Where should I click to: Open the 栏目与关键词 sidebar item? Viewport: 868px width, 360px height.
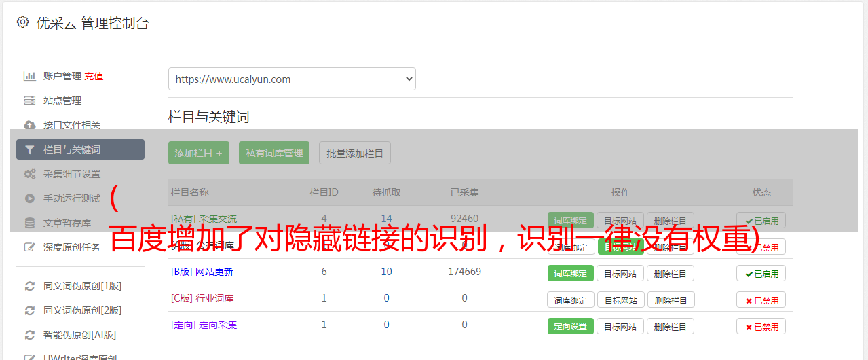[x=80, y=149]
